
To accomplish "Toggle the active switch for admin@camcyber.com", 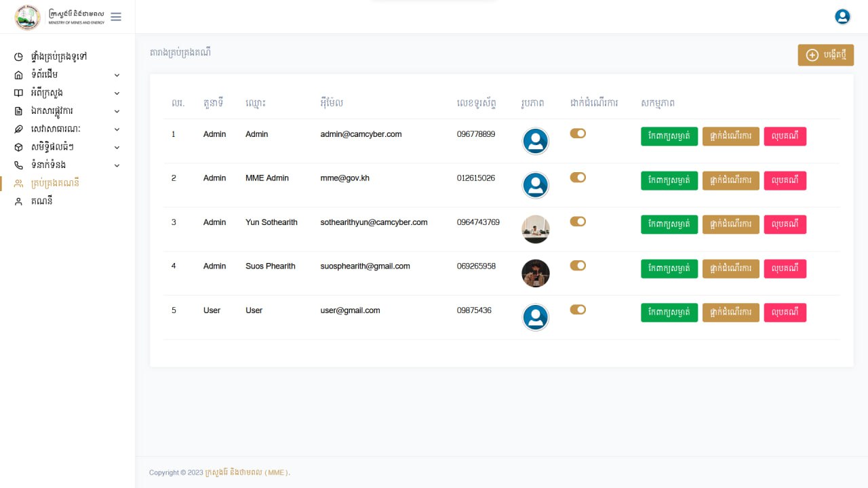I will pyautogui.click(x=578, y=134).
